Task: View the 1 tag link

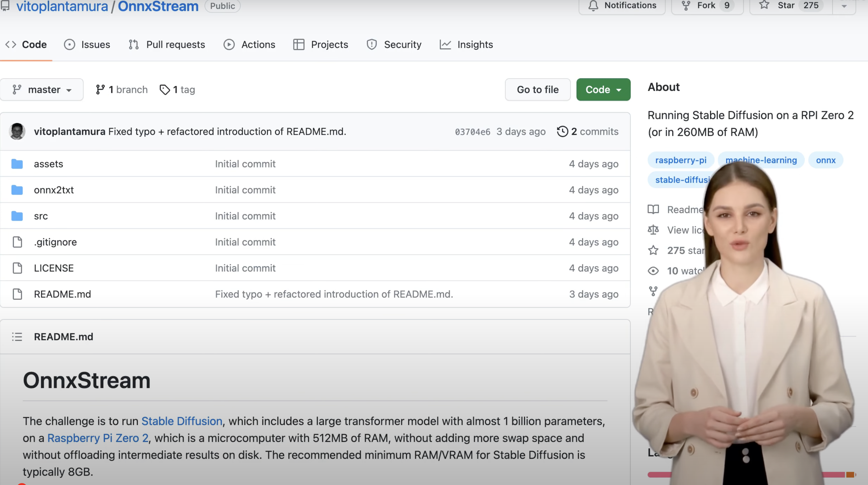Action: tap(177, 90)
